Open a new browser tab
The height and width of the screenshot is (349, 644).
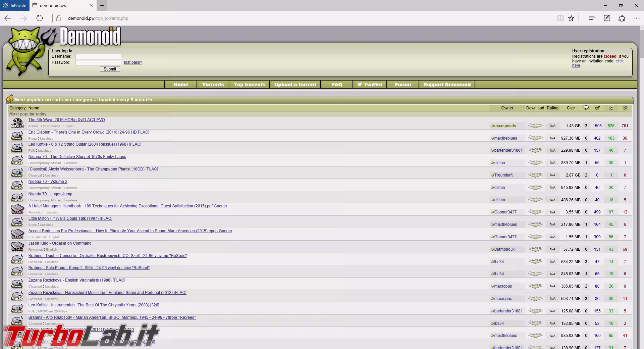coord(102,5)
